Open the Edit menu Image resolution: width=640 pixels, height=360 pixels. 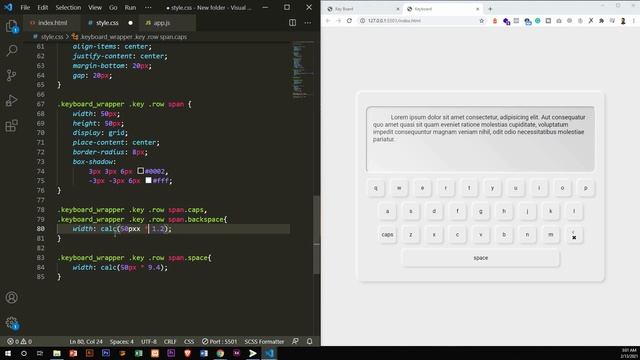[x=42, y=7]
